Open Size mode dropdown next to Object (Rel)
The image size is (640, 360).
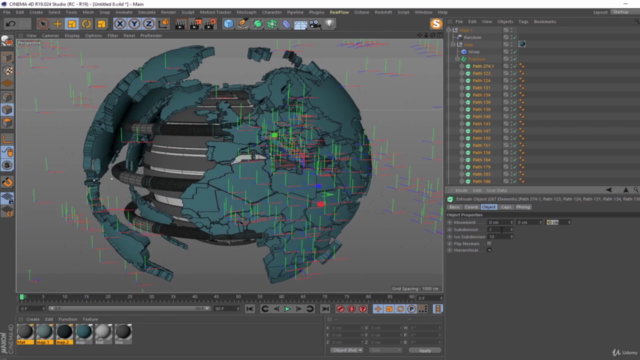pos(385,350)
